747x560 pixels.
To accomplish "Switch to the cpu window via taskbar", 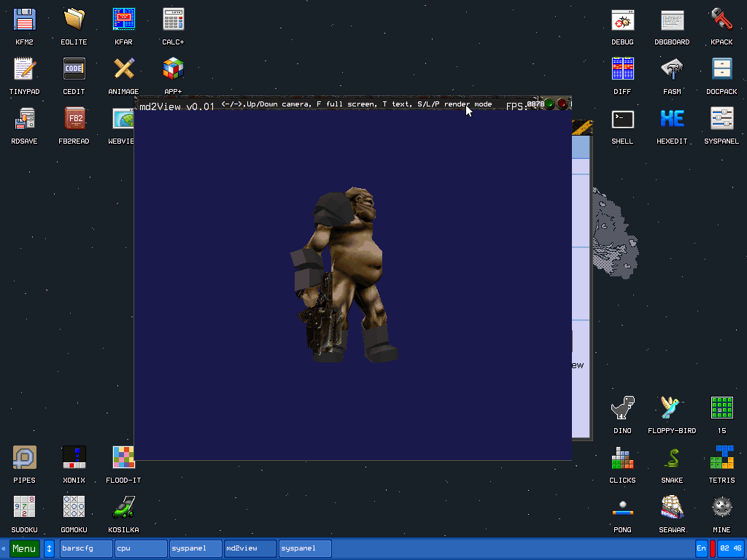I will coord(140,548).
